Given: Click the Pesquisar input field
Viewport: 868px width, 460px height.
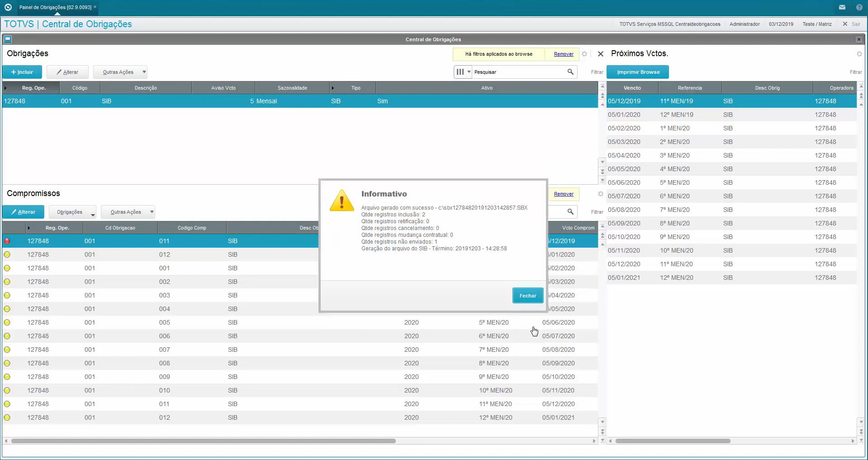Looking at the screenshot, I should [519, 72].
